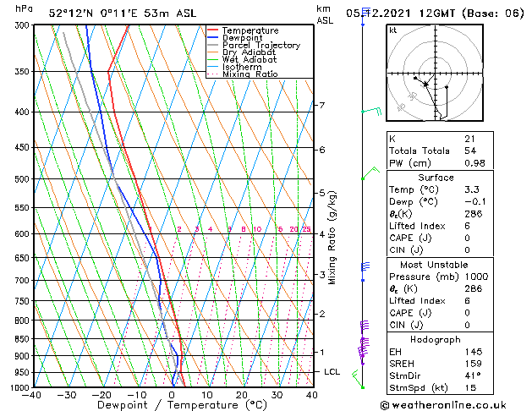This screenshot has height=411, width=532.
Task: Click the green wind barb near 400 hPa
Action: [370, 112]
